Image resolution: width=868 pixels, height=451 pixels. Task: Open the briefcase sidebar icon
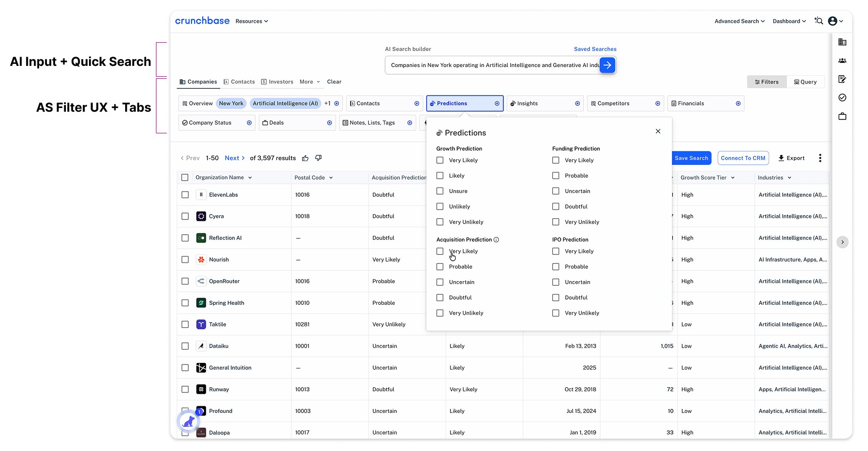(x=842, y=116)
